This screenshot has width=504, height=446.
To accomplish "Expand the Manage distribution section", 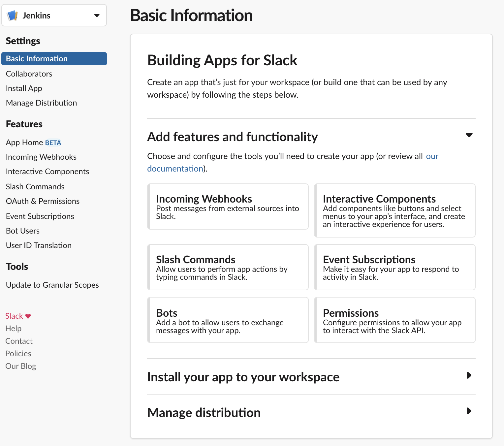I will [469, 411].
